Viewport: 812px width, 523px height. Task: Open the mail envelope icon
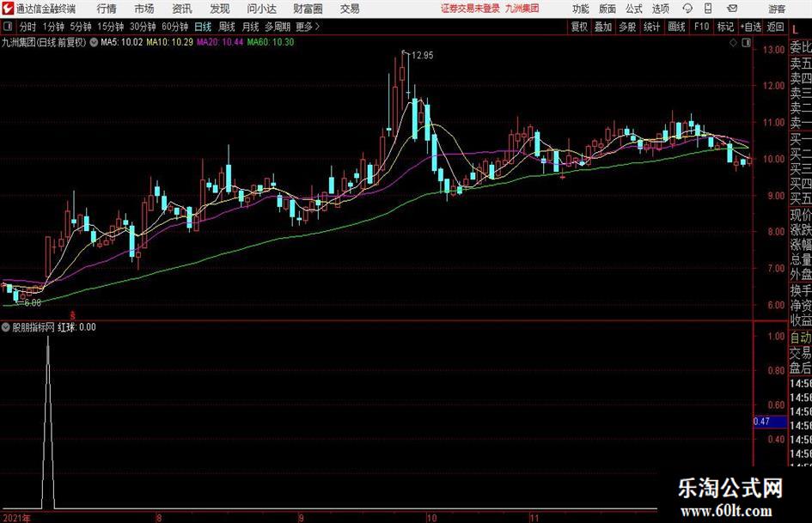[x=732, y=9]
